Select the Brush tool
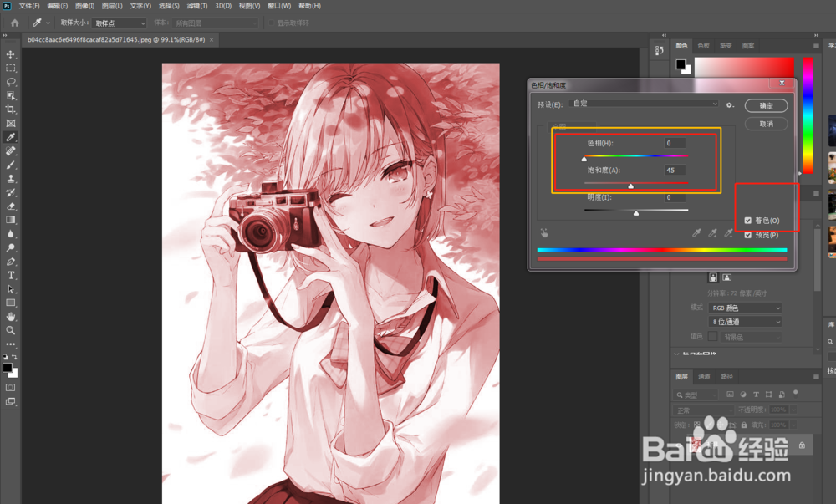 pos(11,165)
